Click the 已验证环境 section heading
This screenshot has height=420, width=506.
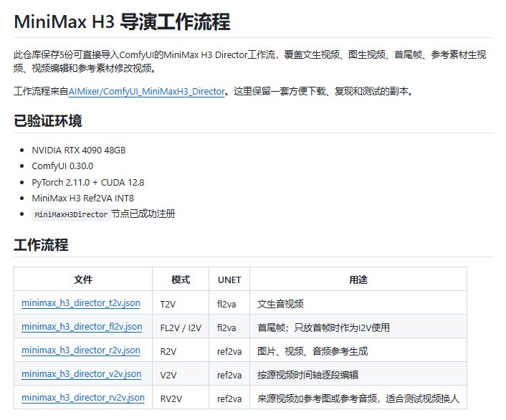tap(48, 120)
